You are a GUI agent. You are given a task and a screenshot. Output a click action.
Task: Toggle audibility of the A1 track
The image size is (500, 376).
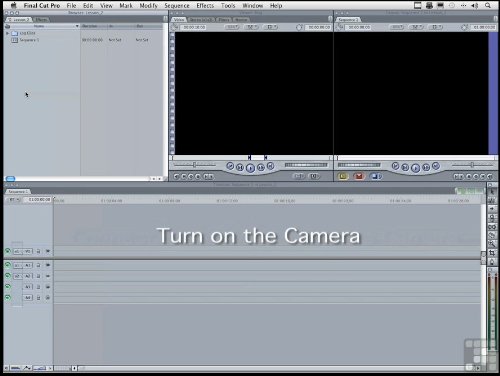click(8, 265)
